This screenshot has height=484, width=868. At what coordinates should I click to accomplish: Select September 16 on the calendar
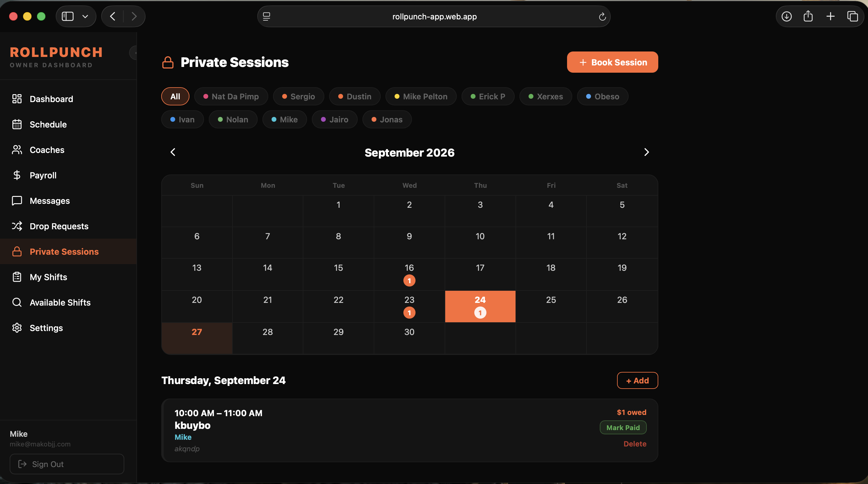[x=409, y=274]
